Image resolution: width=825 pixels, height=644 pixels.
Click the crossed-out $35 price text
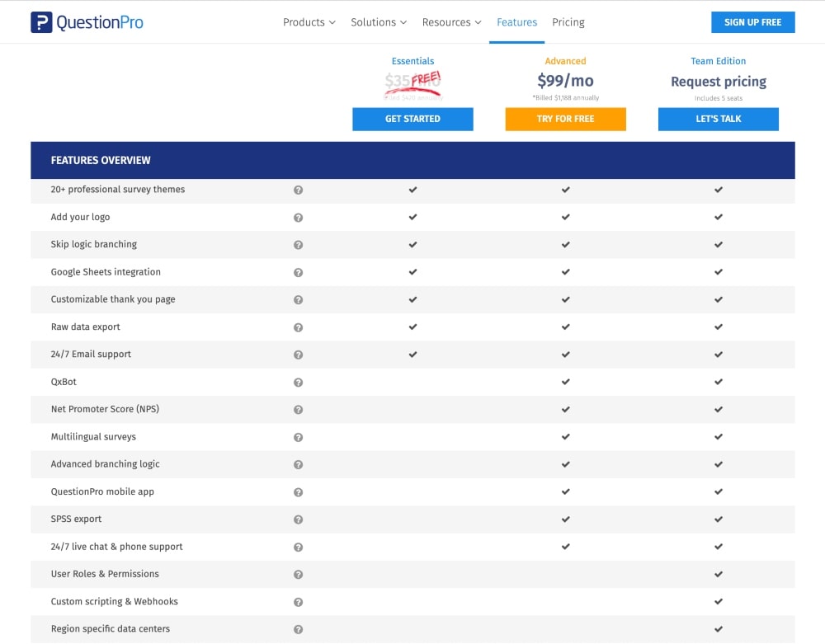[398, 82]
